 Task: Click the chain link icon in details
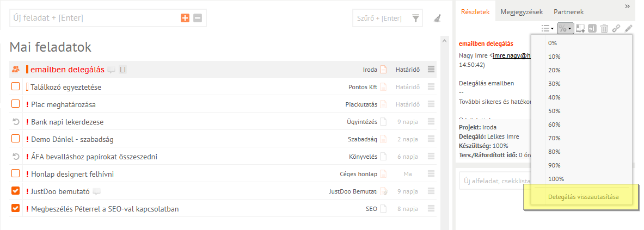click(x=616, y=29)
